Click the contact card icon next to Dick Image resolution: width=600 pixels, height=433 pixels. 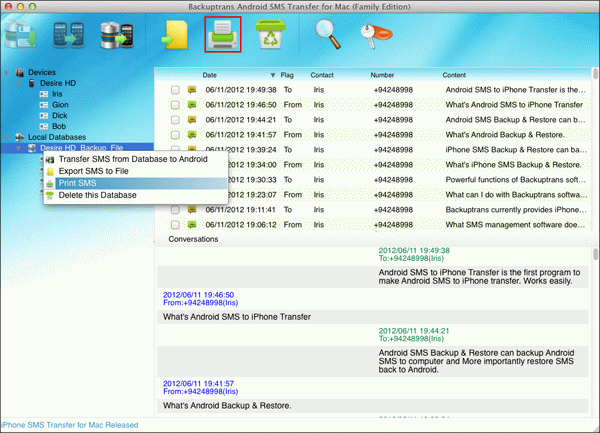[44, 116]
